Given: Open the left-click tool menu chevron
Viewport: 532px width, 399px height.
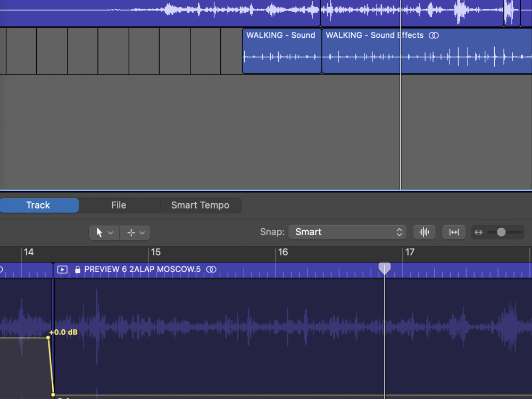Looking at the screenshot, I should pyautogui.click(x=111, y=233).
